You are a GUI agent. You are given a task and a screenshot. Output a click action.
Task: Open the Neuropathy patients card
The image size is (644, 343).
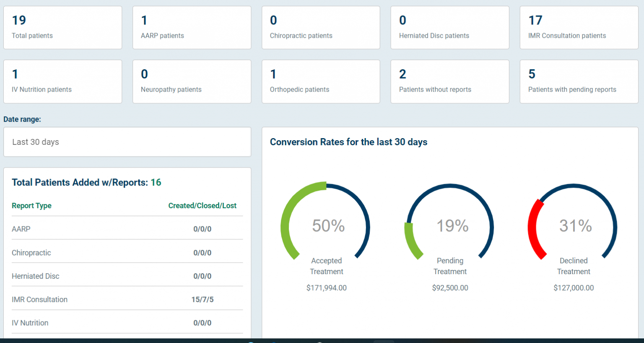[192, 81]
